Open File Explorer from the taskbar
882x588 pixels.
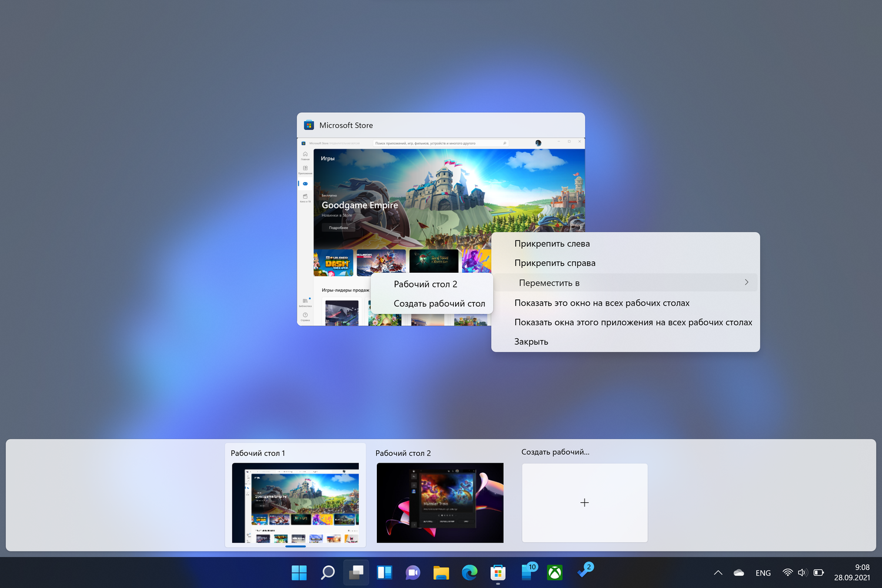(x=441, y=573)
